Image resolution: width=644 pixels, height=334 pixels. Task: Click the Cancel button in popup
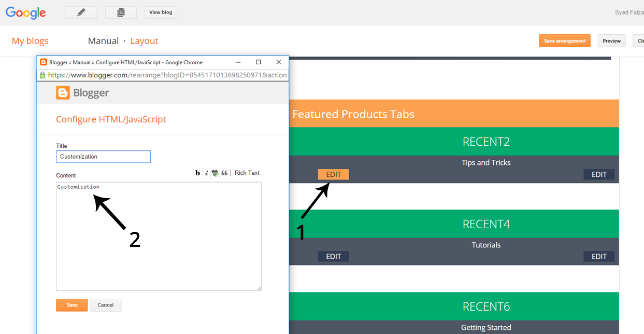pyautogui.click(x=106, y=305)
